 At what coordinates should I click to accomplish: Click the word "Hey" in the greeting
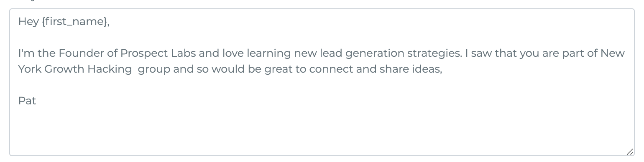pyautogui.click(x=28, y=22)
